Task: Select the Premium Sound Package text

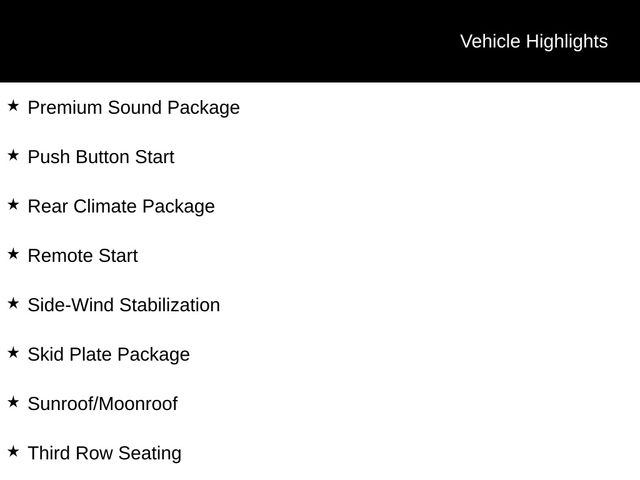Action: [x=134, y=108]
